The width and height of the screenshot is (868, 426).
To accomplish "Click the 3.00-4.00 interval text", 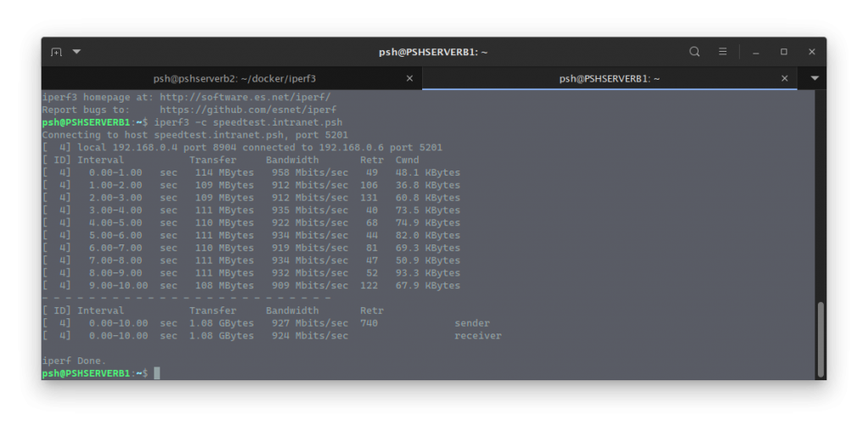I will click(115, 210).
